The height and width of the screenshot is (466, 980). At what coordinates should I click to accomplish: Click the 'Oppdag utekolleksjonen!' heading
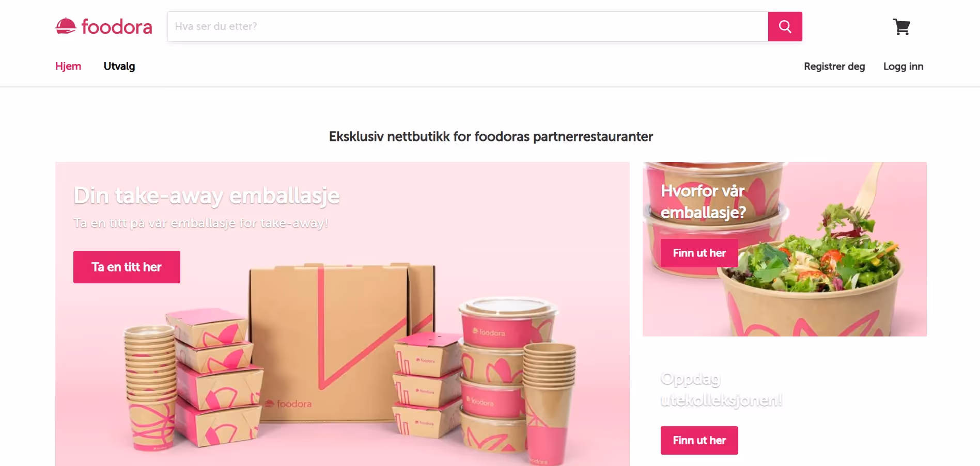click(x=721, y=389)
